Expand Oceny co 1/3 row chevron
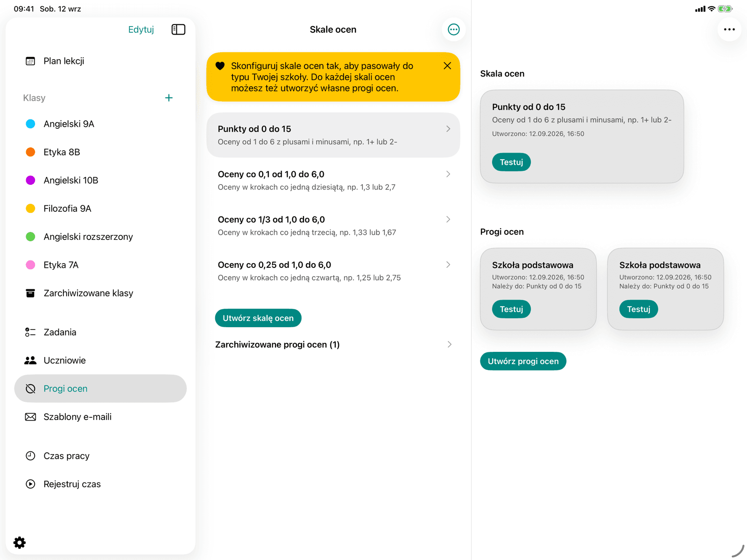The image size is (747, 560). tap(448, 219)
